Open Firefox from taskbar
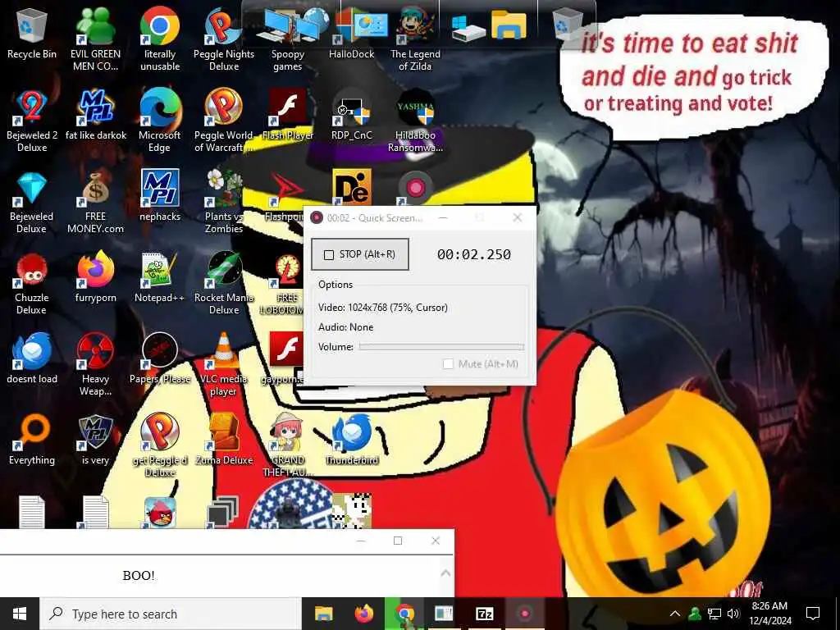The height and width of the screenshot is (630, 840). pos(364,614)
